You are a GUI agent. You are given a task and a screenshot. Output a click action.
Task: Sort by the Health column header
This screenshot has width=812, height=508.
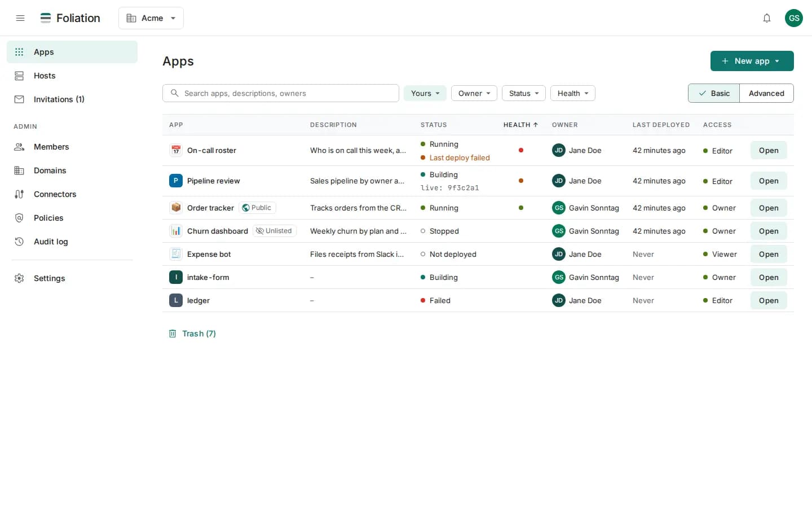tap(520, 125)
